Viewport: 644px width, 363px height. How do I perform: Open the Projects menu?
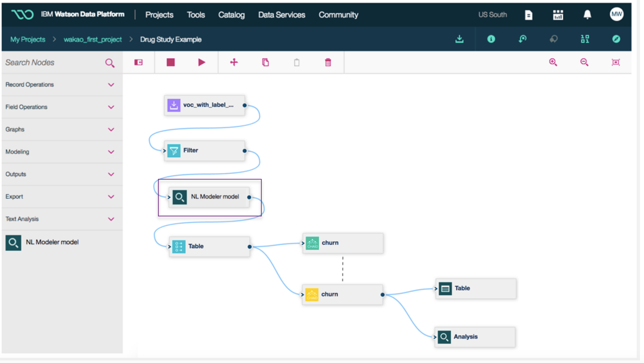pos(159,15)
